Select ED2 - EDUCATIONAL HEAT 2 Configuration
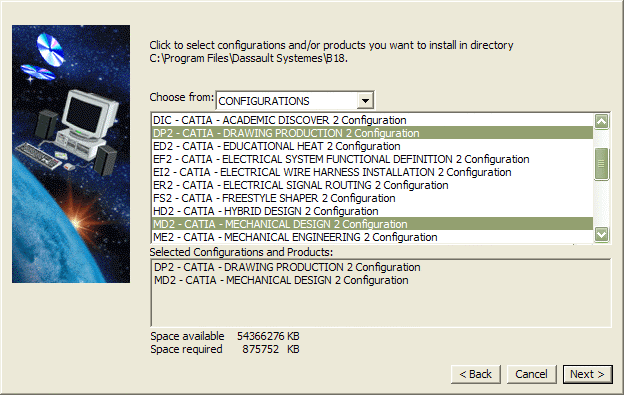The width and height of the screenshot is (624, 395). tap(372, 146)
